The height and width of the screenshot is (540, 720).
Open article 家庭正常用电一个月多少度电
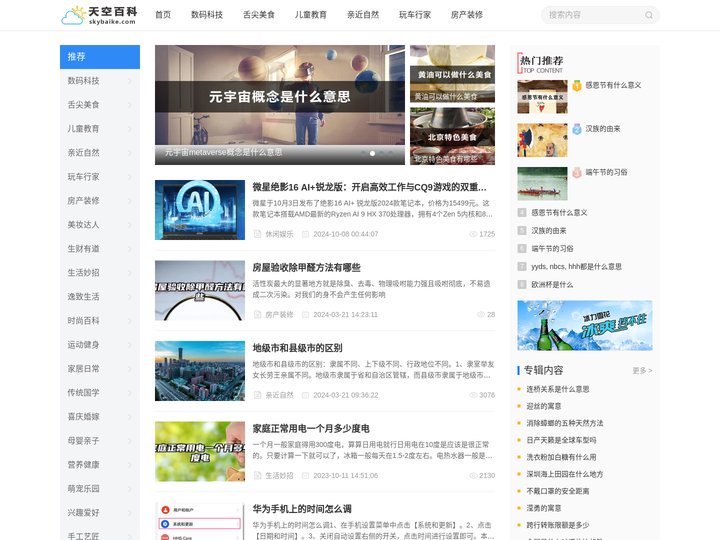point(311,428)
